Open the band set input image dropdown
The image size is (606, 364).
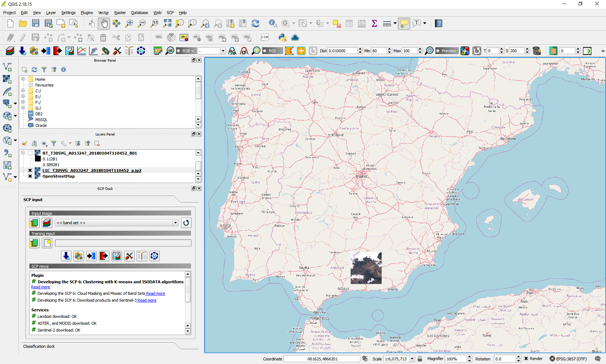(x=175, y=223)
